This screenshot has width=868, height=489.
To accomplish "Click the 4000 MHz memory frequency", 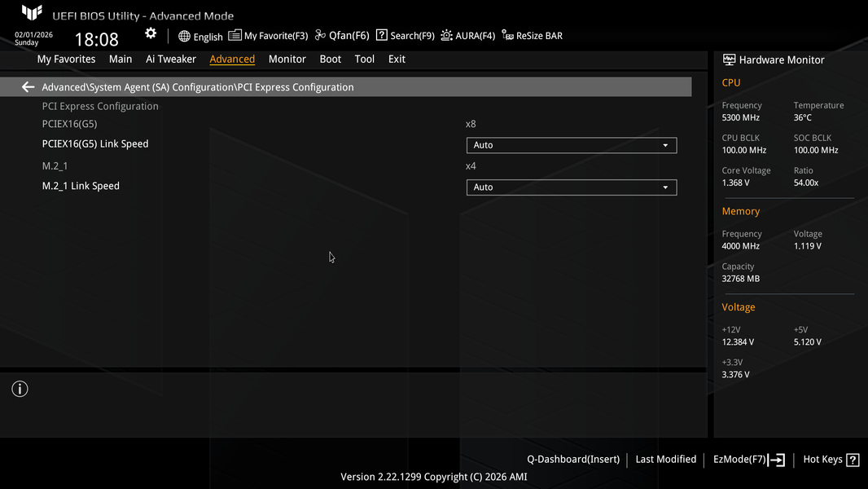I will click(740, 246).
